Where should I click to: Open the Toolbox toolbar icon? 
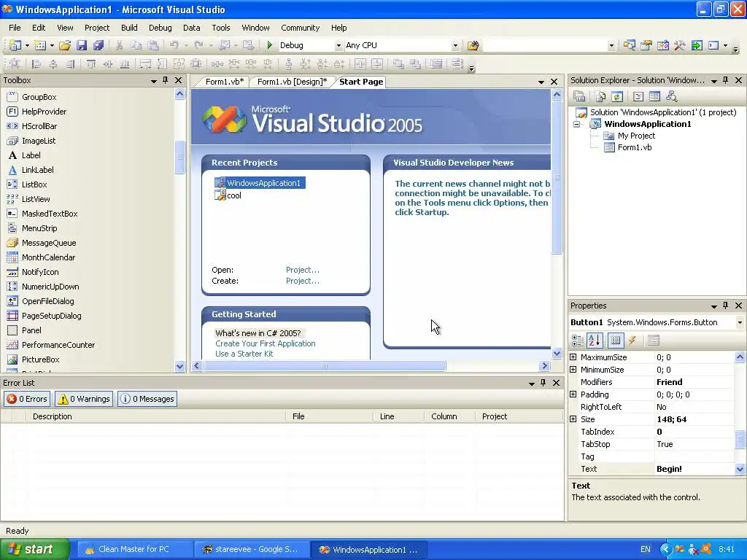[x=679, y=45]
